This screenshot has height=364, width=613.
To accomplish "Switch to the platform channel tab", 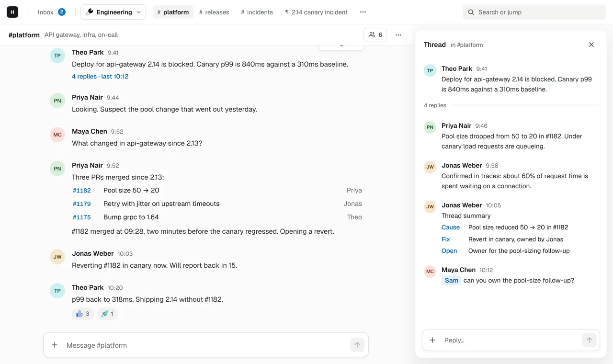I will click(173, 12).
